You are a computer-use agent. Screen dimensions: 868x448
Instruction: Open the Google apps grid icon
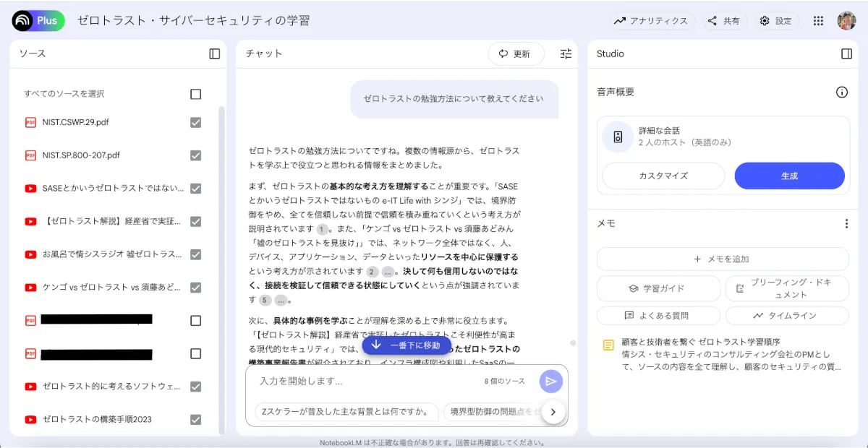click(818, 21)
